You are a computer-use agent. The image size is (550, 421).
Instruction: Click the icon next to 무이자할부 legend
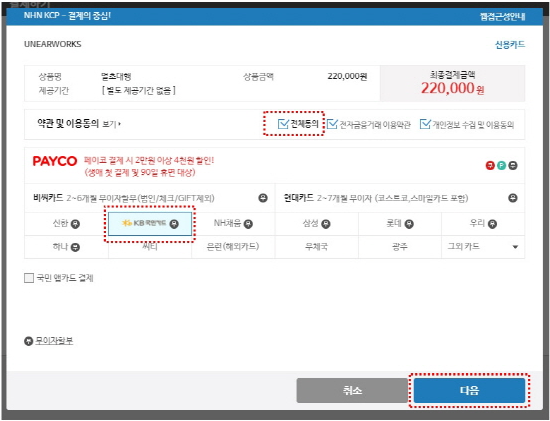coord(28,341)
